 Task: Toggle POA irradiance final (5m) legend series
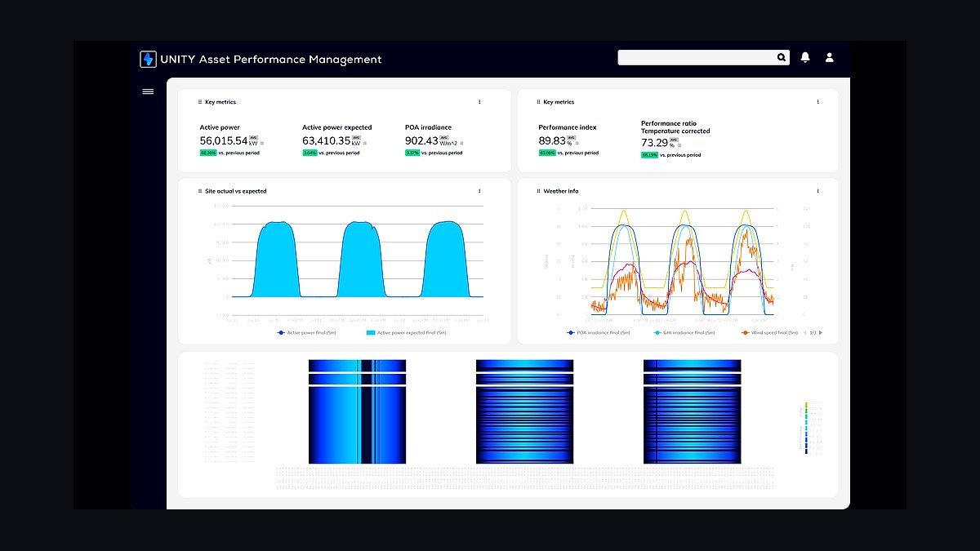(598, 332)
